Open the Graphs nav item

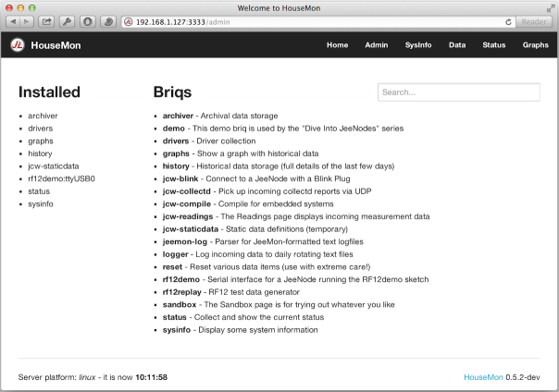click(x=535, y=45)
